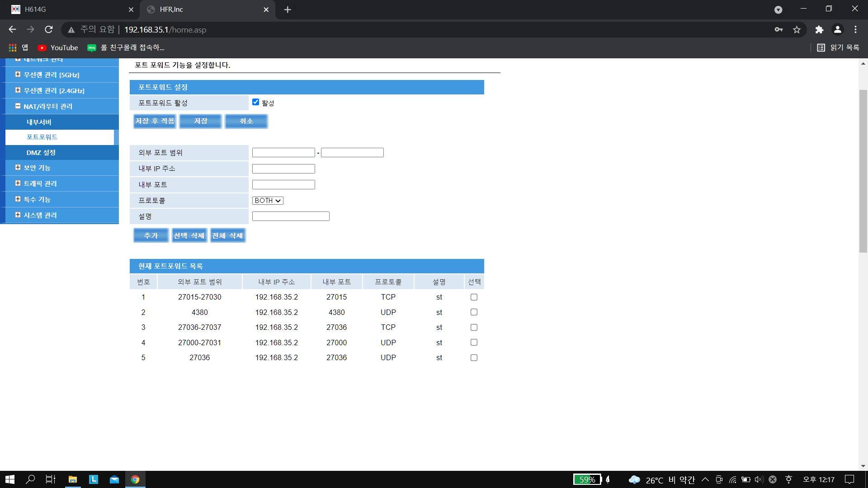
Task: Click the 저장 후 적용 button
Action: [x=155, y=121]
